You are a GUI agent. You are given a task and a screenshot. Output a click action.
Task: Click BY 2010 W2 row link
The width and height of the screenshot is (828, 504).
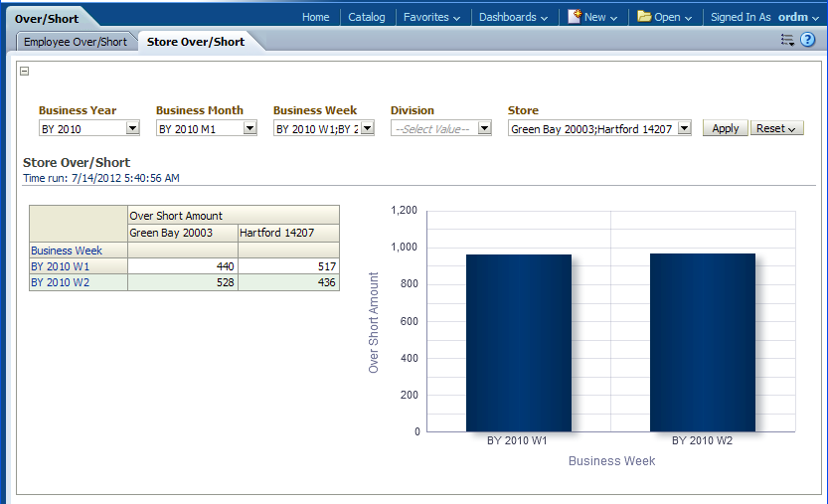tap(60, 282)
